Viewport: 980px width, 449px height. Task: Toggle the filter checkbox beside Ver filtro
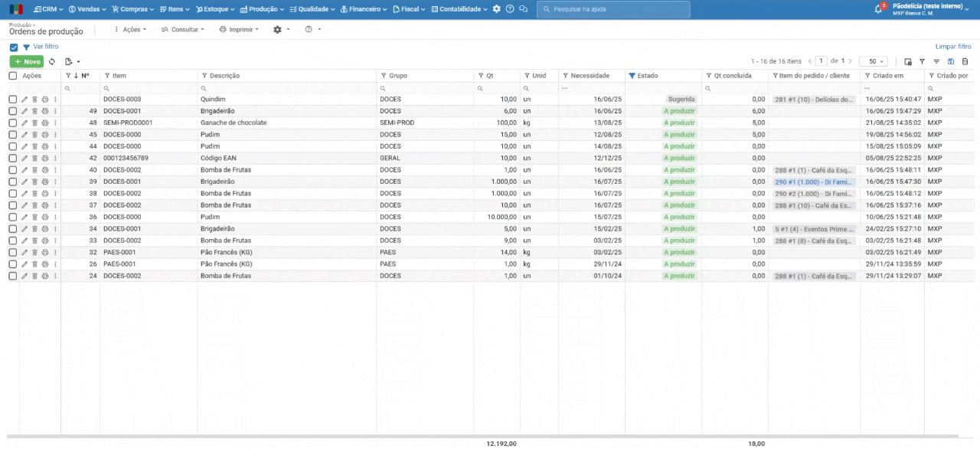click(14, 48)
